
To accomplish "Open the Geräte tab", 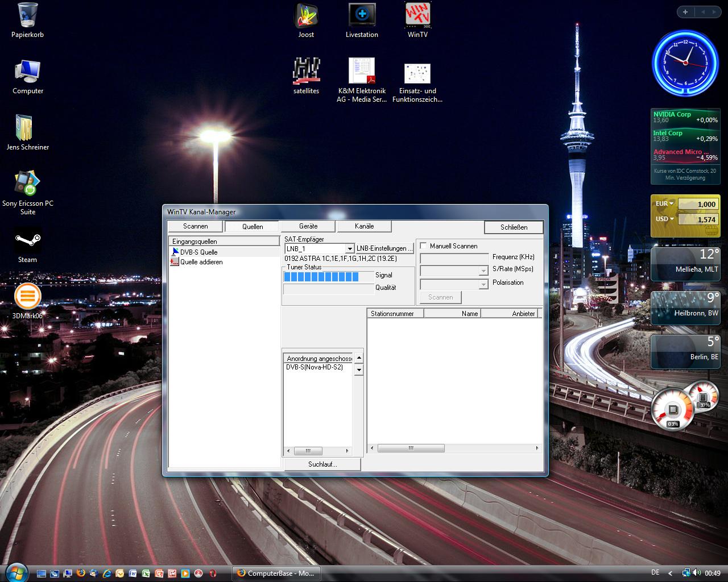I will (x=308, y=226).
